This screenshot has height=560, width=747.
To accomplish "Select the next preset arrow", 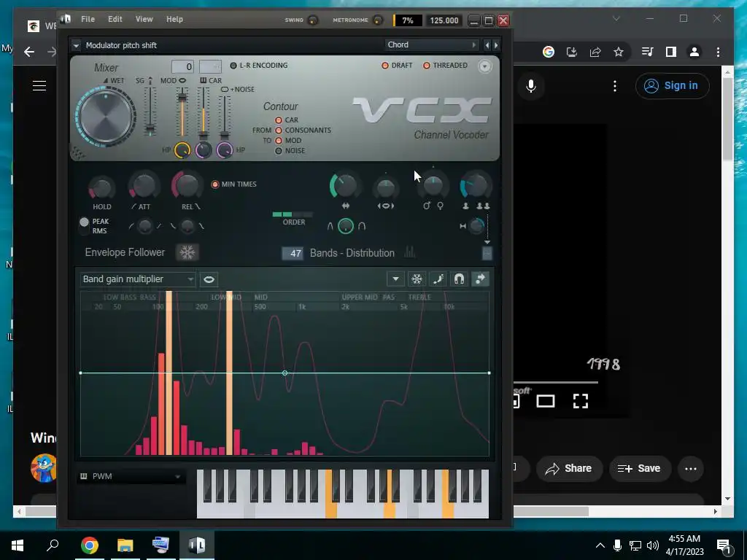I will tap(496, 45).
